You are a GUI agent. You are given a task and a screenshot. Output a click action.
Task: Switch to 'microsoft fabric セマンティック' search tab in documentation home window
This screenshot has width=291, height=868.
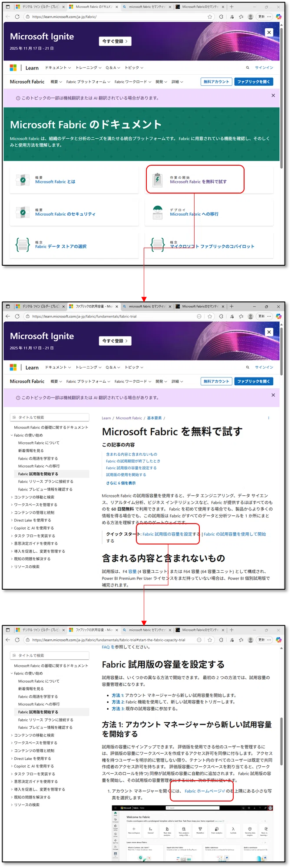coord(147,7)
